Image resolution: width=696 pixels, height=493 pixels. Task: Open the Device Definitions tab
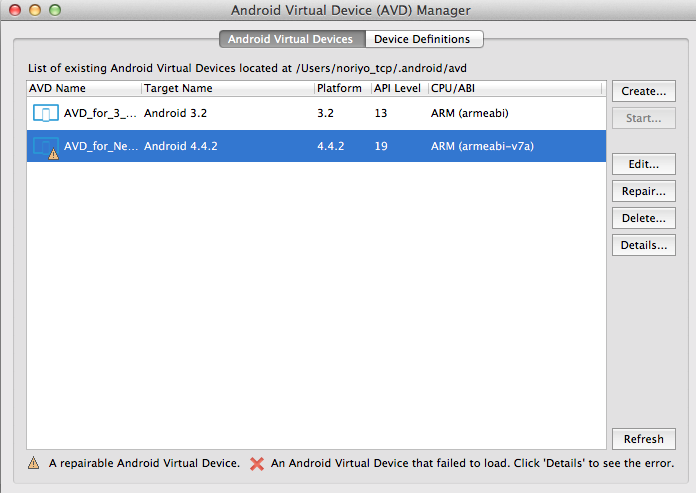click(424, 39)
